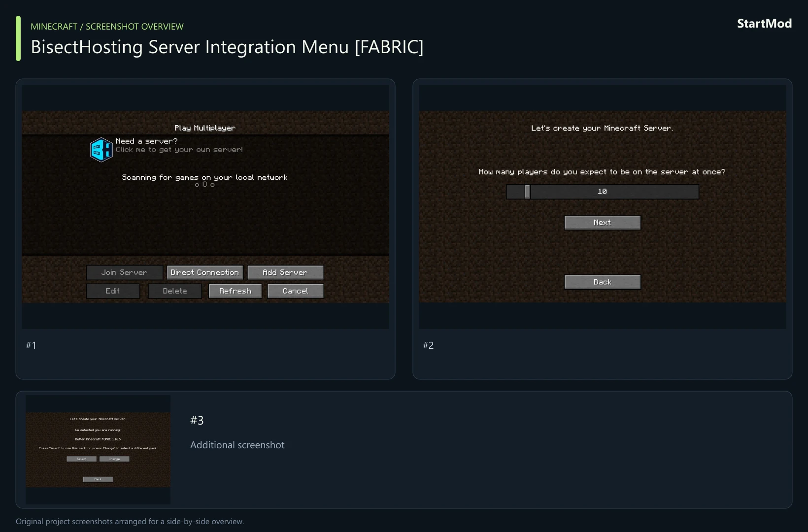The height and width of the screenshot is (532, 808).
Task: Click 'Scanning for games on your local network'
Action: click(x=205, y=177)
